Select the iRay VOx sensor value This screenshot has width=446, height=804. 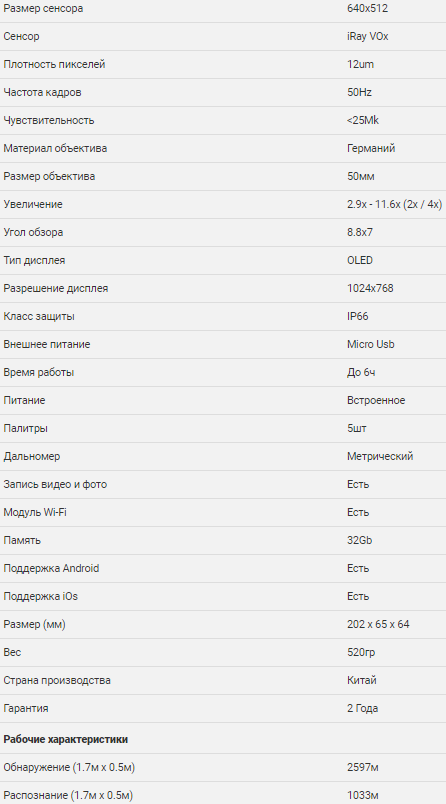(368, 36)
